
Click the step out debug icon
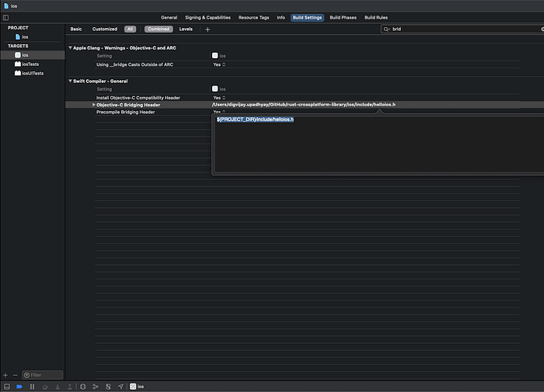70,387
